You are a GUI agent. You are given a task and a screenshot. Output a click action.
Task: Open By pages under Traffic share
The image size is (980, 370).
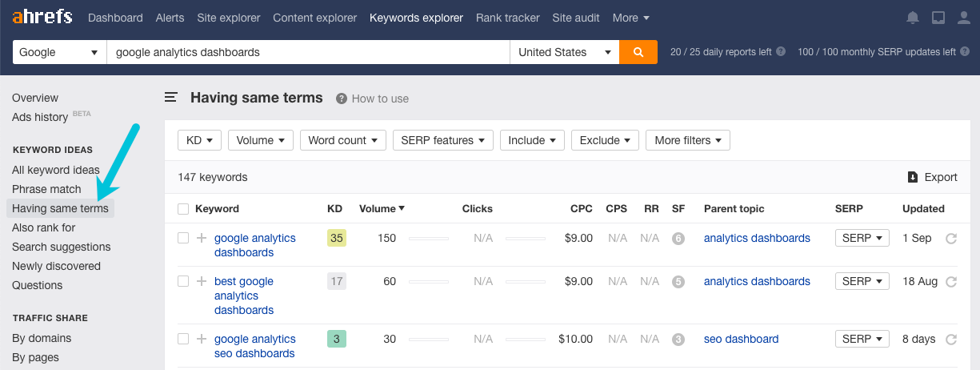click(x=35, y=357)
